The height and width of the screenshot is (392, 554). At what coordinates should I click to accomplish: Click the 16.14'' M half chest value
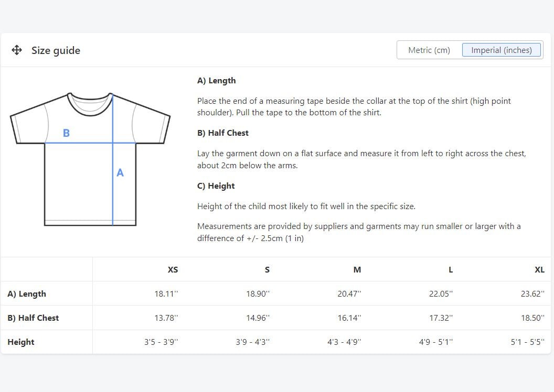(x=349, y=318)
